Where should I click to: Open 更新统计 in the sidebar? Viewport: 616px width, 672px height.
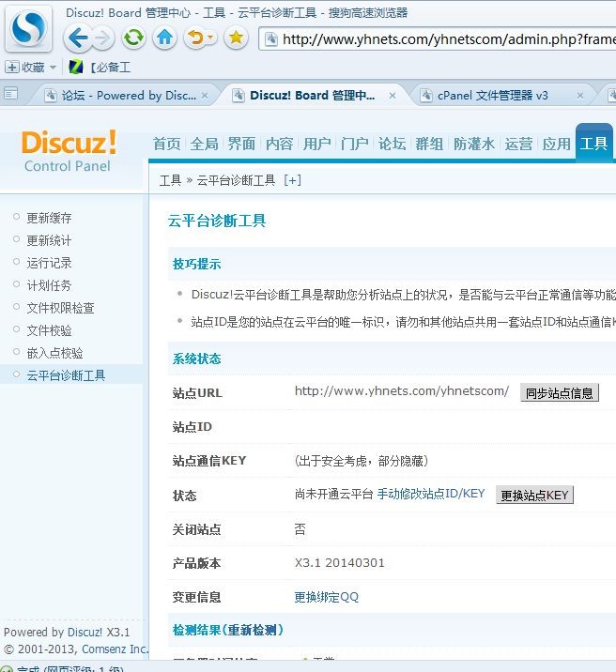(49, 240)
